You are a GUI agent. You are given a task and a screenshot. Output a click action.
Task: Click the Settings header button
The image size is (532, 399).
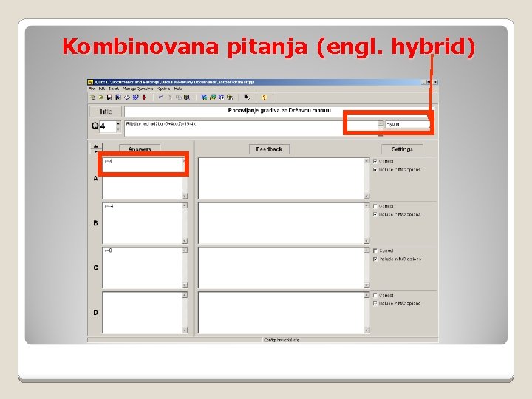point(402,149)
